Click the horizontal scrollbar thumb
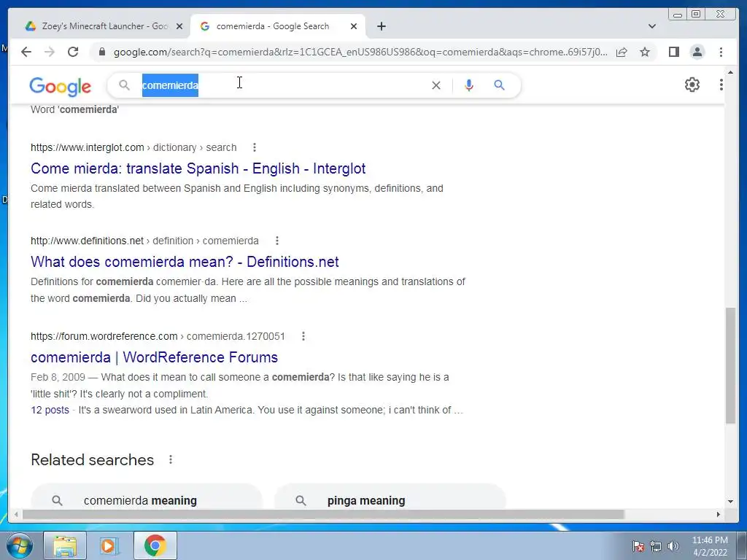747x560 pixels. (323, 514)
